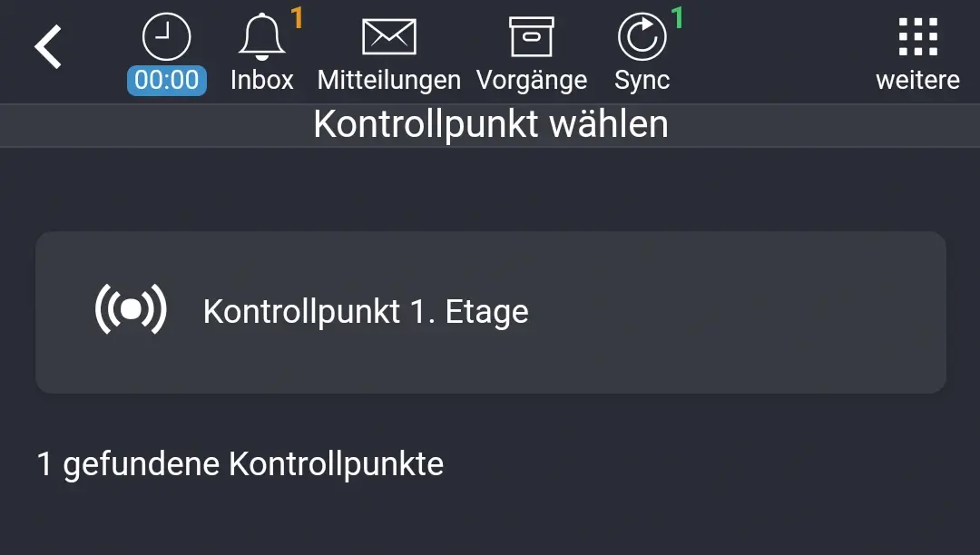Click the 1 gefundene Kontrollpunkte text
Image resolution: width=980 pixels, height=555 pixels.
(240, 463)
